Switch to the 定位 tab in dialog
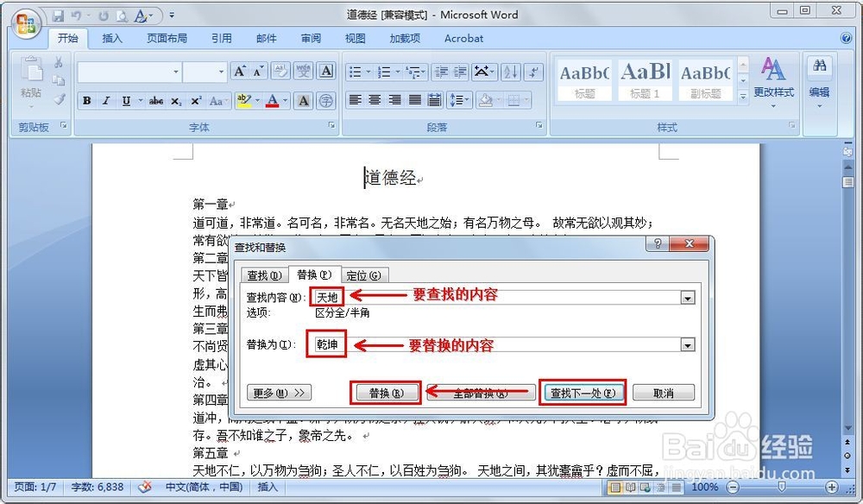The image size is (863, 504). pos(363,274)
